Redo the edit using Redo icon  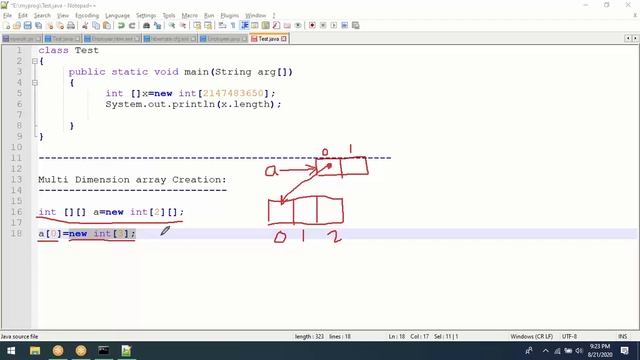pos(132,25)
